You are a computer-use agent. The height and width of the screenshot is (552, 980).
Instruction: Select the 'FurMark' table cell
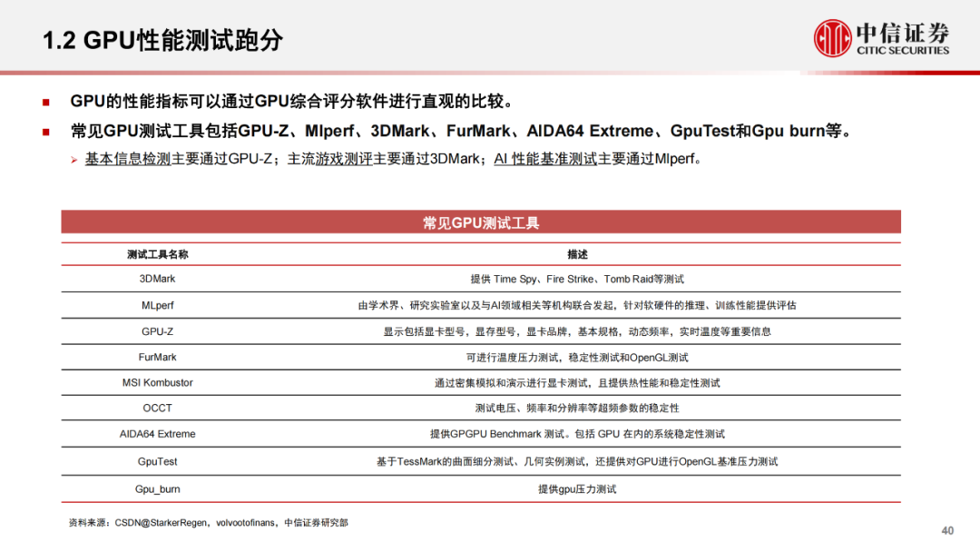[158, 357]
